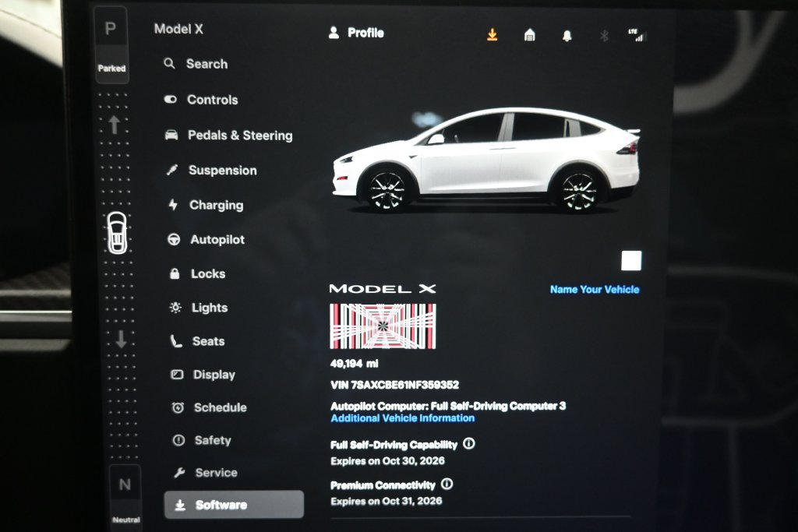Click the Charging lightning bolt icon
This screenshot has width=798, height=532.
point(173,204)
